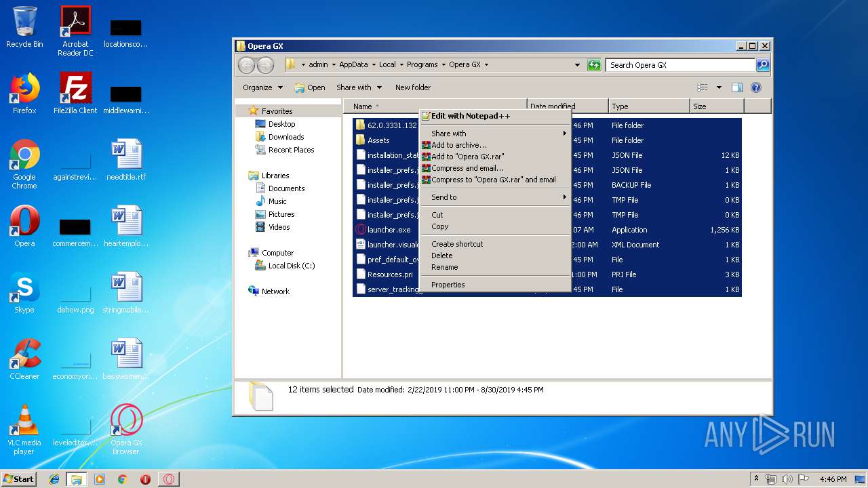The image size is (868, 488).
Task: Click Open toolbar button
Action: [310, 87]
